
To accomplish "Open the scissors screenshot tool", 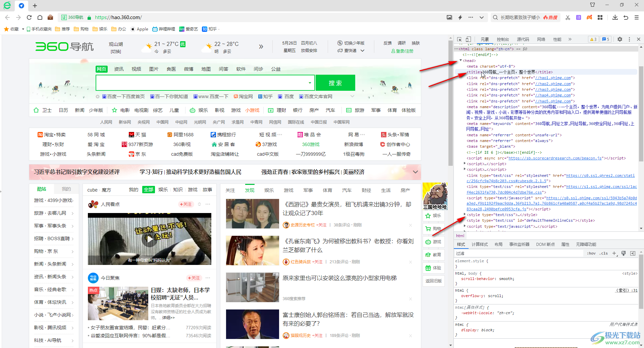I will pos(568,17).
